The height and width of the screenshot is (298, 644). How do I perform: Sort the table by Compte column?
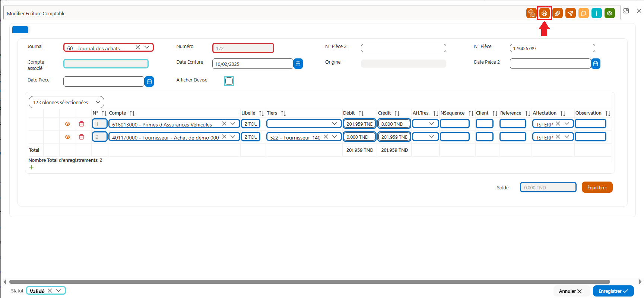[132, 113]
